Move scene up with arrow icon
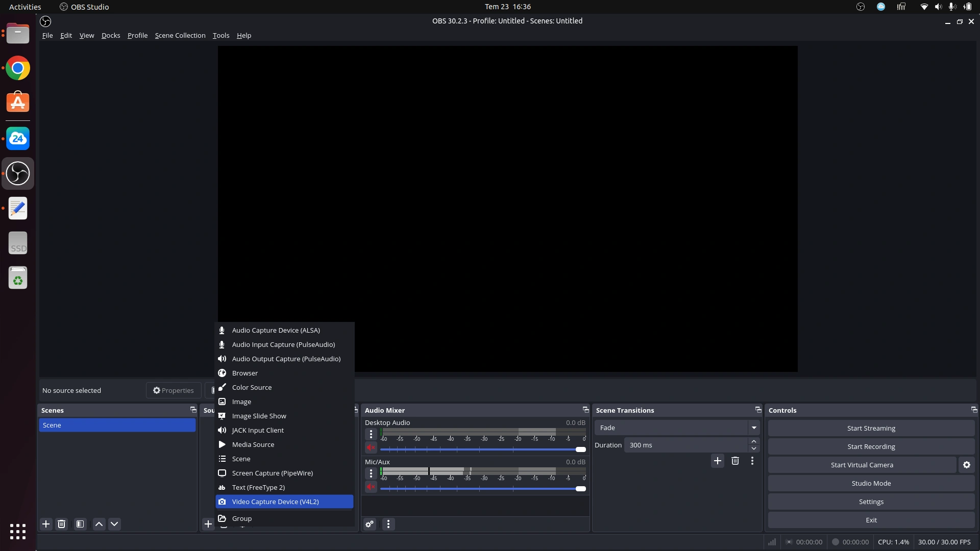980x551 pixels. point(99,524)
